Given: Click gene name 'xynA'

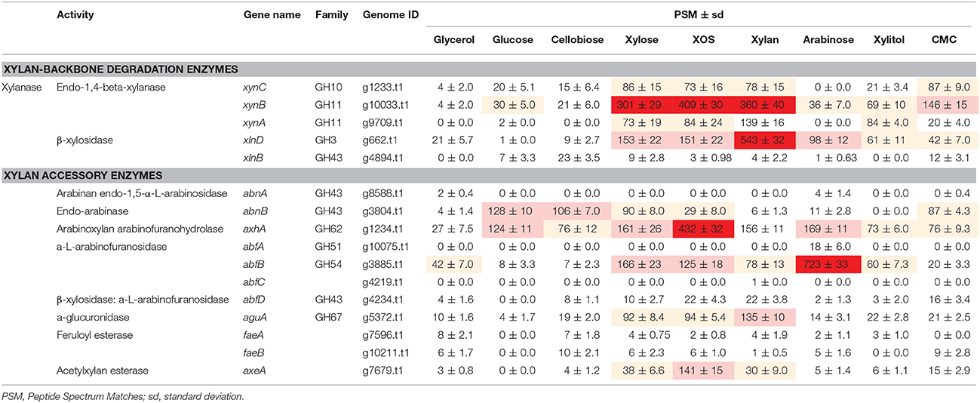Looking at the screenshot, I should pos(255,122).
